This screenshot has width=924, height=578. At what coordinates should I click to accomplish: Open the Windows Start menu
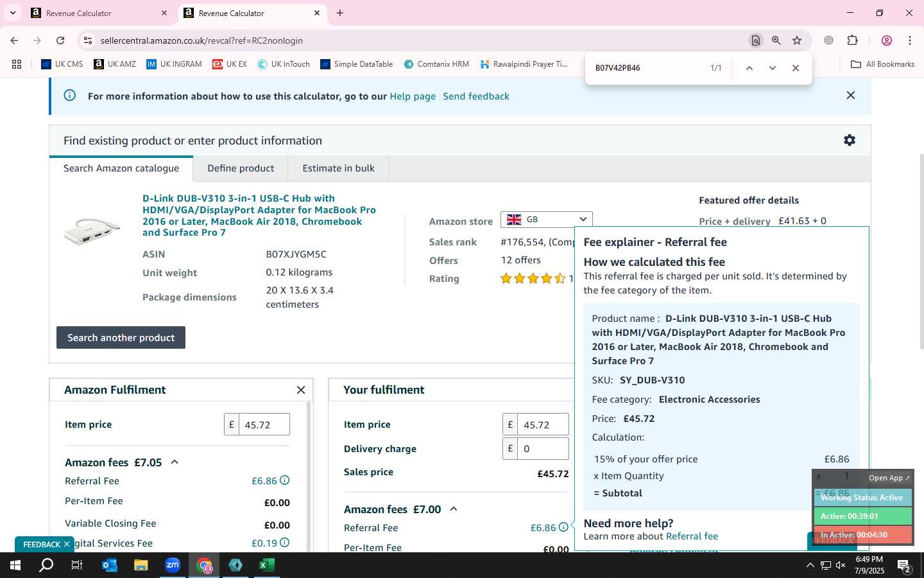pyautogui.click(x=15, y=565)
